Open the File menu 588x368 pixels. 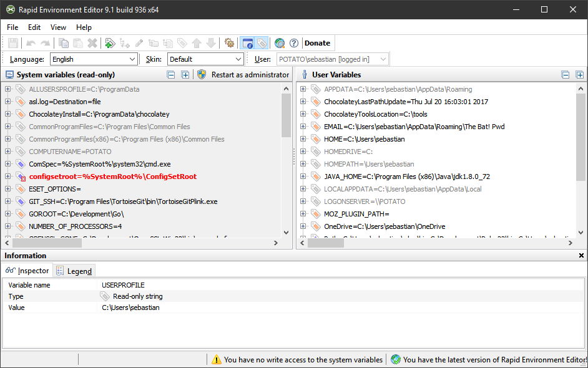pos(12,27)
